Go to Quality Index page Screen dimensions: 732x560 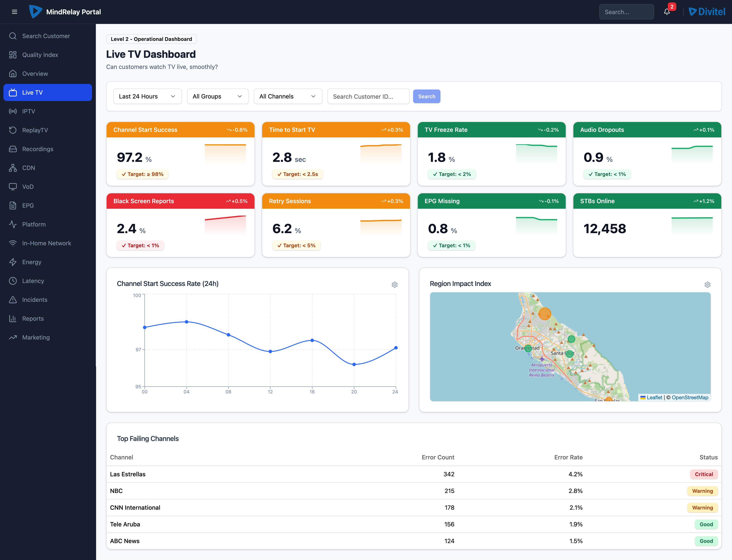point(40,55)
